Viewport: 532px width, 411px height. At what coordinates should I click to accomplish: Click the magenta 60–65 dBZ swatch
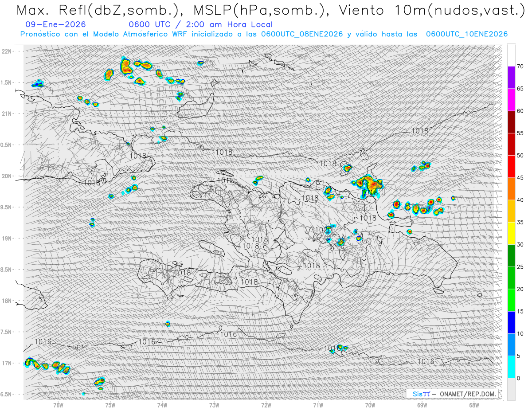pyautogui.click(x=511, y=100)
